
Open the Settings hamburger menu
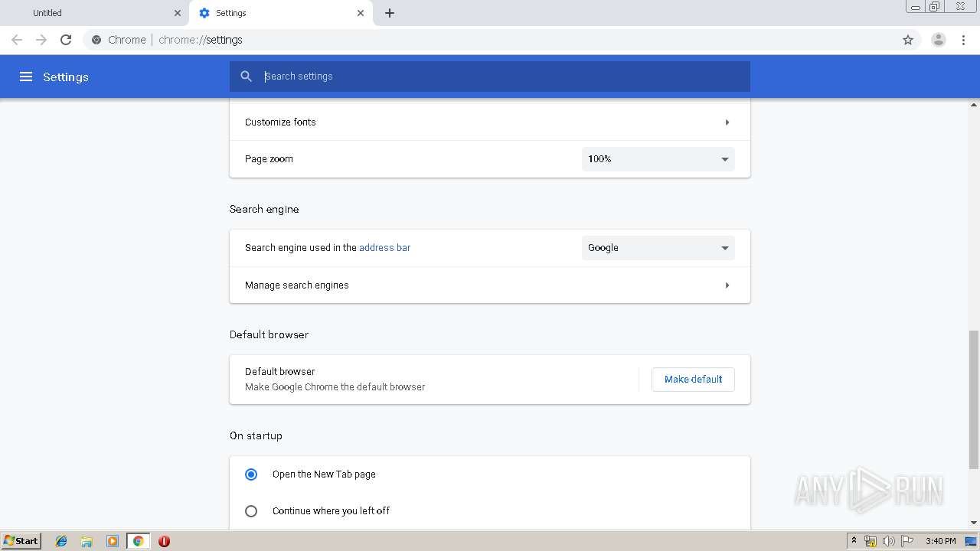click(x=26, y=77)
